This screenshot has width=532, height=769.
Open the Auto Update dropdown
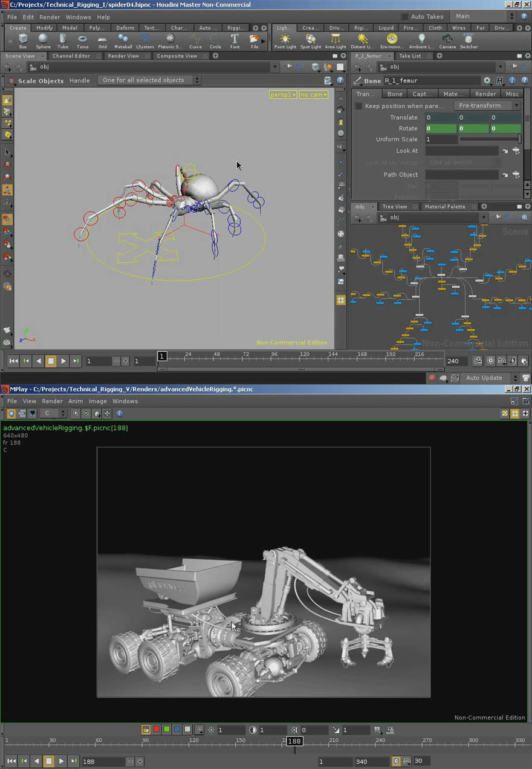point(491,378)
